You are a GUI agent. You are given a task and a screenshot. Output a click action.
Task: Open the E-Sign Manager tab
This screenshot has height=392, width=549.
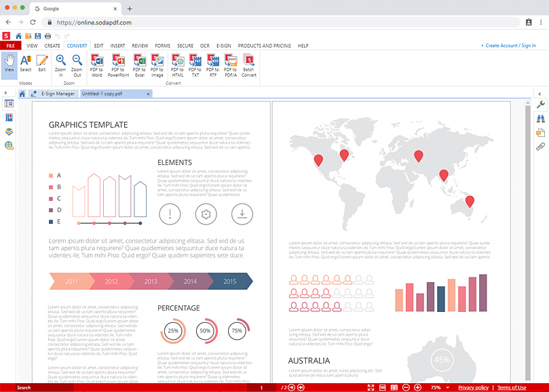[53, 94]
